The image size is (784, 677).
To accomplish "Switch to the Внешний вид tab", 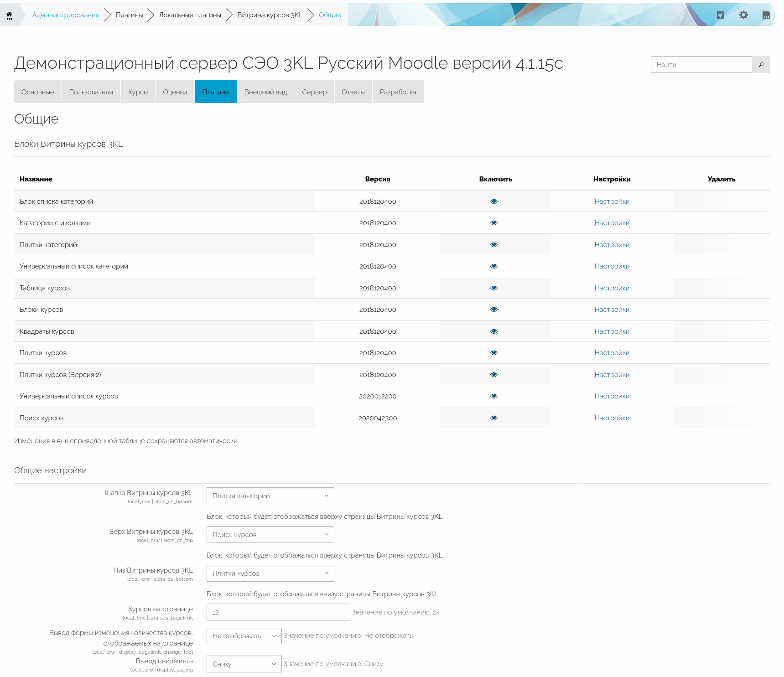I will [266, 92].
